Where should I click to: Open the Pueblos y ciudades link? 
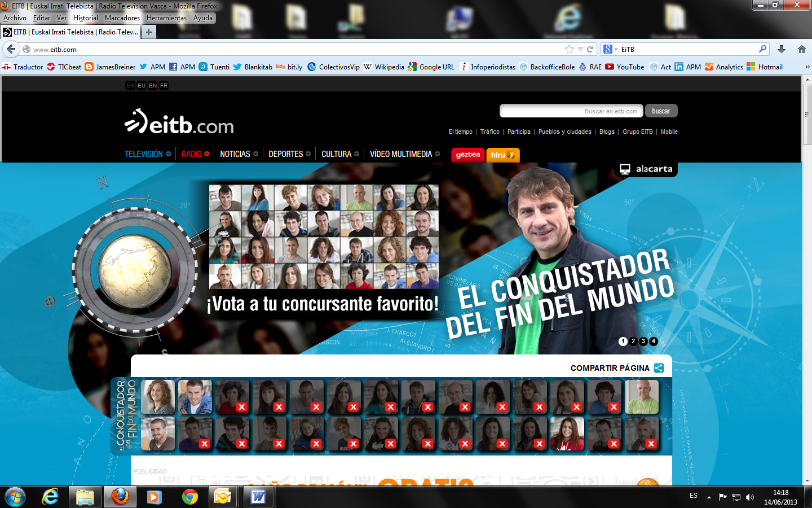(x=565, y=132)
